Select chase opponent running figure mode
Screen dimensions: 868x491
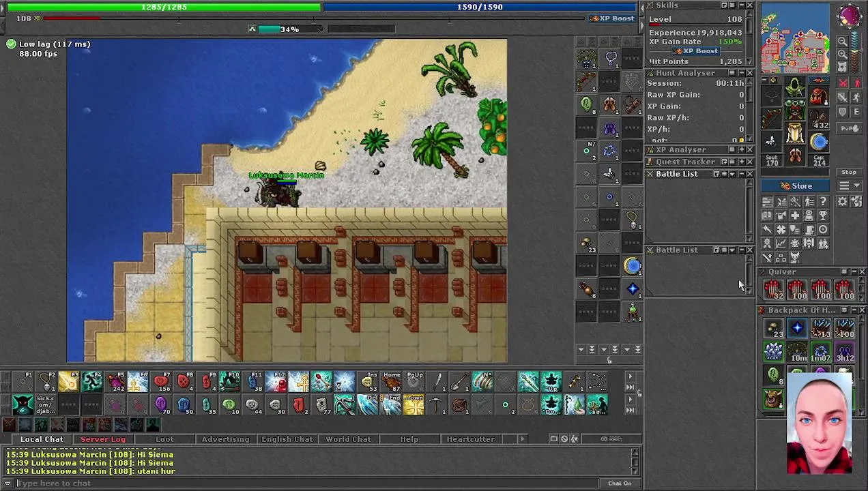click(857, 98)
